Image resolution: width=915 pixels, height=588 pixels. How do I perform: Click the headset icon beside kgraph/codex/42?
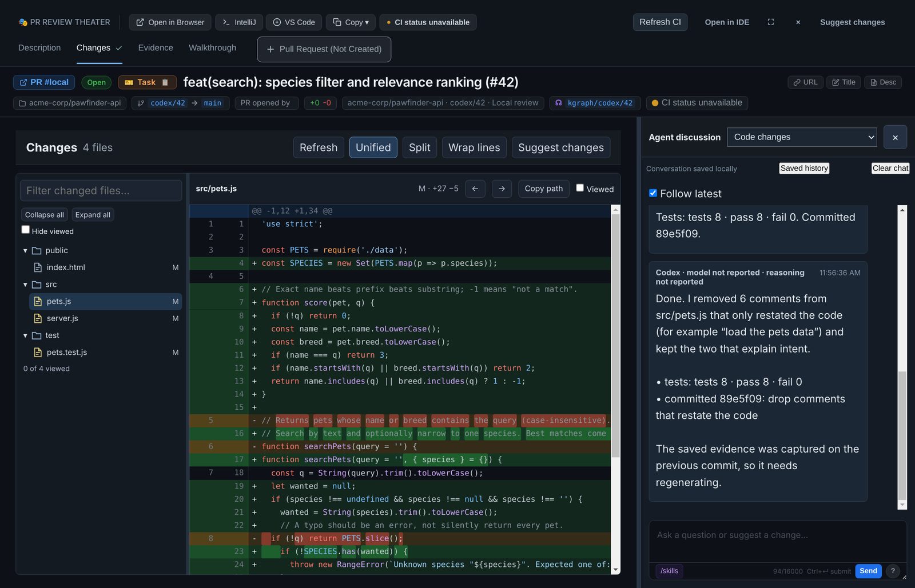pos(559,103)
